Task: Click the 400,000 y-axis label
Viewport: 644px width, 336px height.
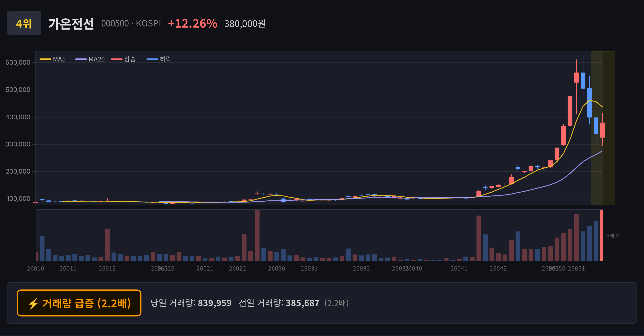Action: [x=18, y=117]
